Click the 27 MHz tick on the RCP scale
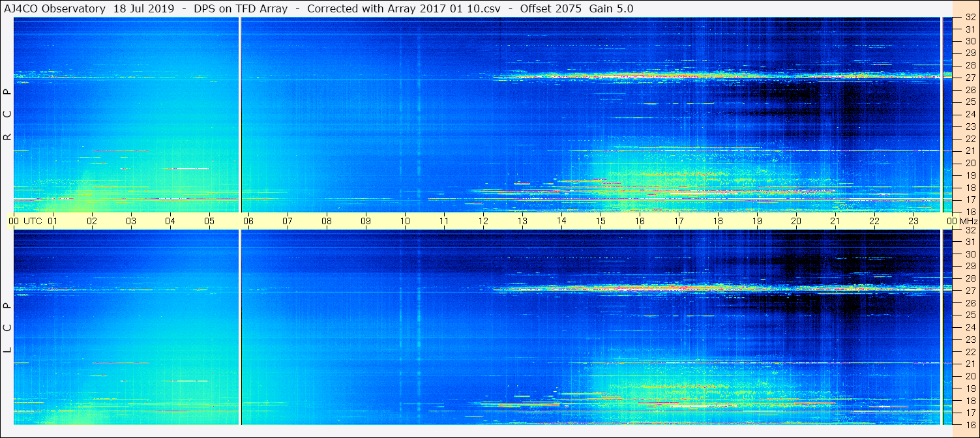 970,77
